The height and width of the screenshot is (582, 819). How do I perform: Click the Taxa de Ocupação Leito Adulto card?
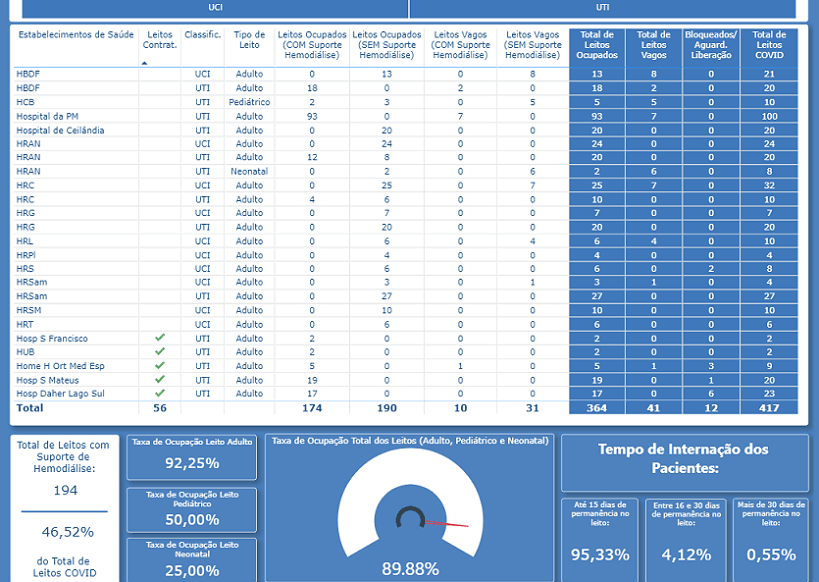click(x=192, y=456)
